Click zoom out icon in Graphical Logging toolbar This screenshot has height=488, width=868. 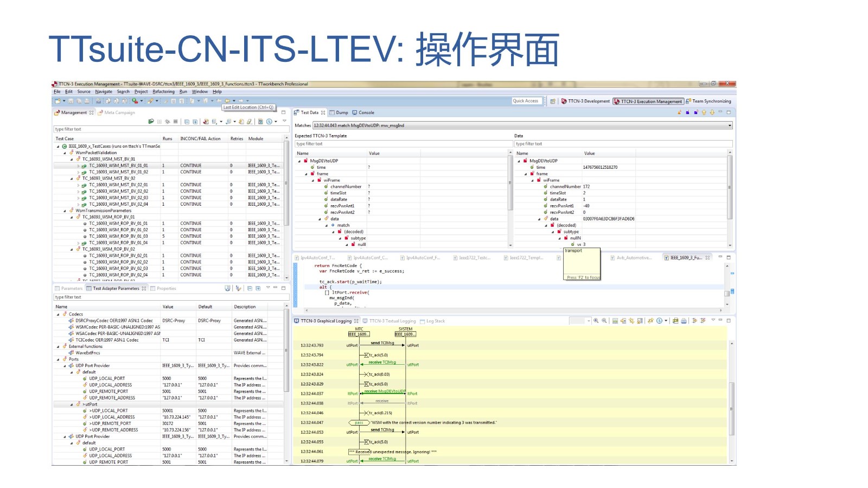pyautogui.click(x=604, y=321)
